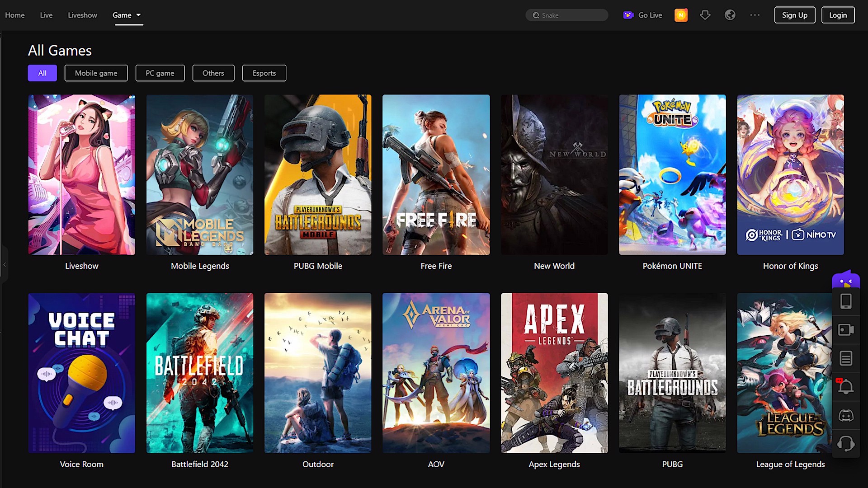Open the Voice Chat cover thumbnail
Screen dimensions: 868x488
(x=81, y=373)
